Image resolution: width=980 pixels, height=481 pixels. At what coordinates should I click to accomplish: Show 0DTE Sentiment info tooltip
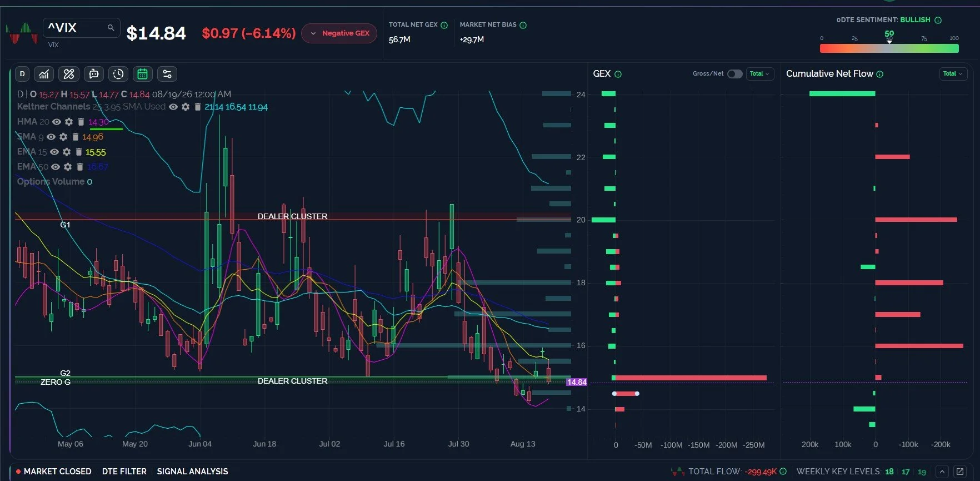(938, 20)
